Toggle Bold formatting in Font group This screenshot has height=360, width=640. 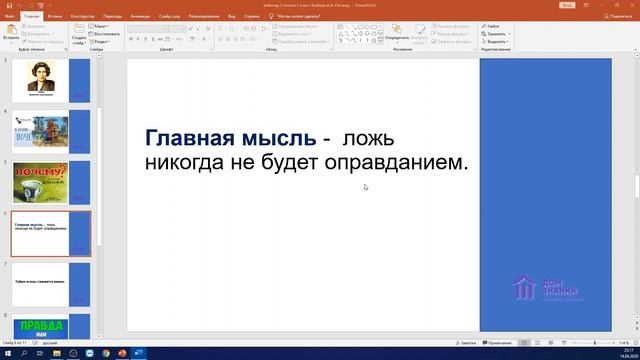click(131, 39)
